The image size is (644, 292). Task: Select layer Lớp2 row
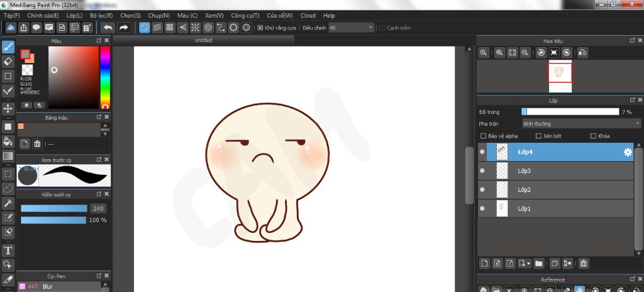click(x=556, y=189)
